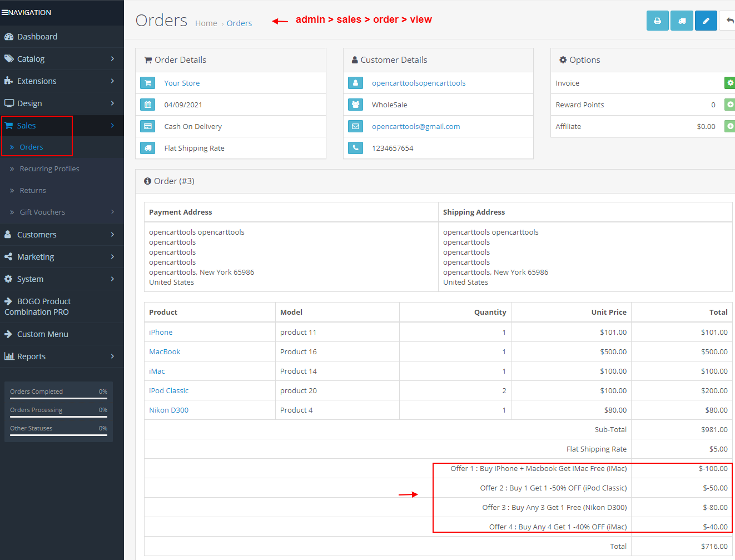Viewport: 735px width, 560px height.
Task: Click the calendar icon beside 04/09/2021
Action: pos(148,105)
